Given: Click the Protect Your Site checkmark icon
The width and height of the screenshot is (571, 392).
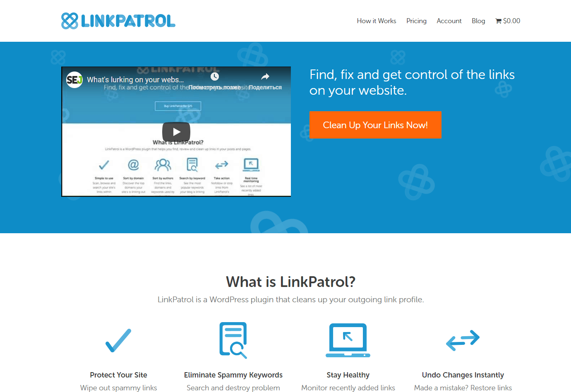Looking at the screenshot, I should 118,340.
